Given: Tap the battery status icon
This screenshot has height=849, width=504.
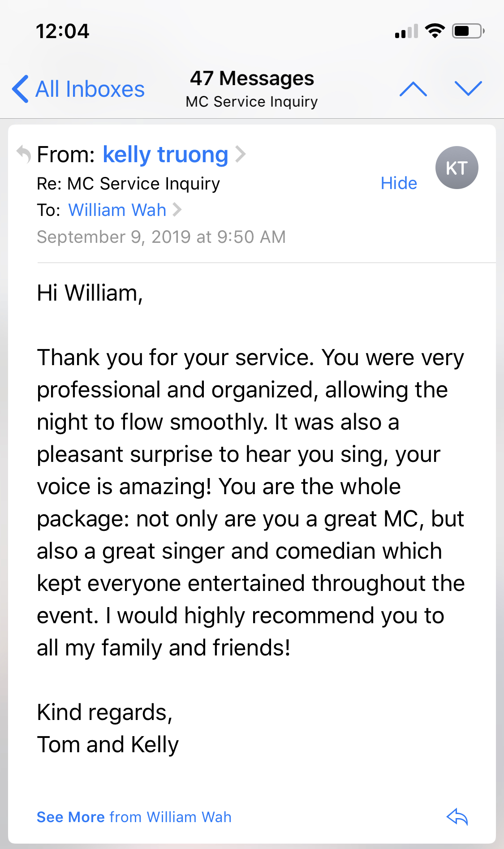Looking at the screenshot, I should click(x=468, y=31).
